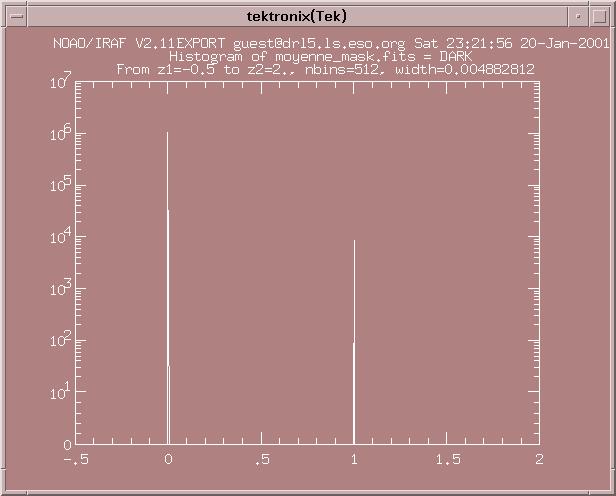This screenshot has height=496, width=616.
Task: Click the y-axis label 10^6
Action: pyautogui.click(x=60, y=132)
